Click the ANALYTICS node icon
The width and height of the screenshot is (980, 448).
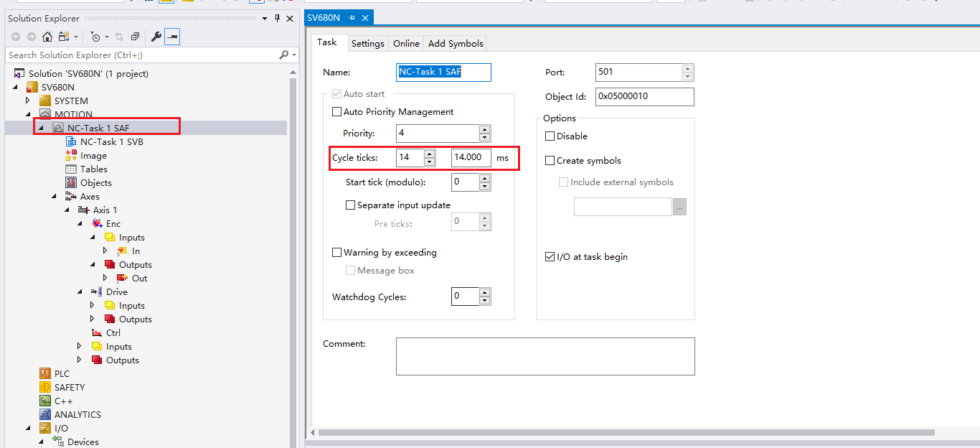(45, 414)
